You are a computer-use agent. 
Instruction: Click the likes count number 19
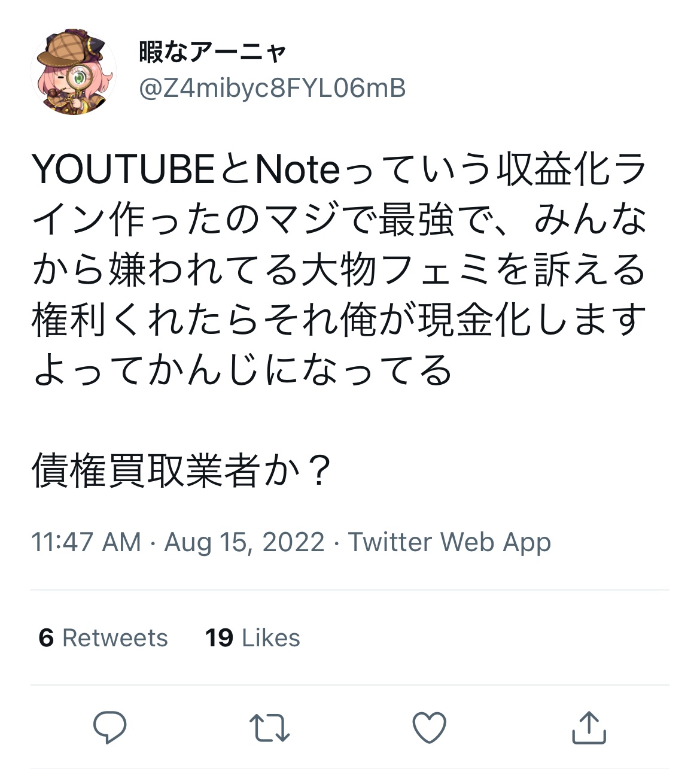tap(219, 638)
